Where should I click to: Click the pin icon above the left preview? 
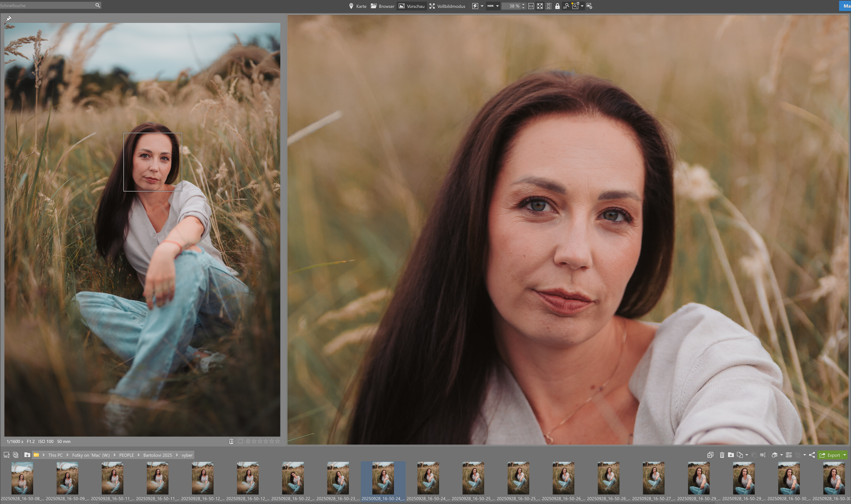pyautogui.click(x=8, y=18)
